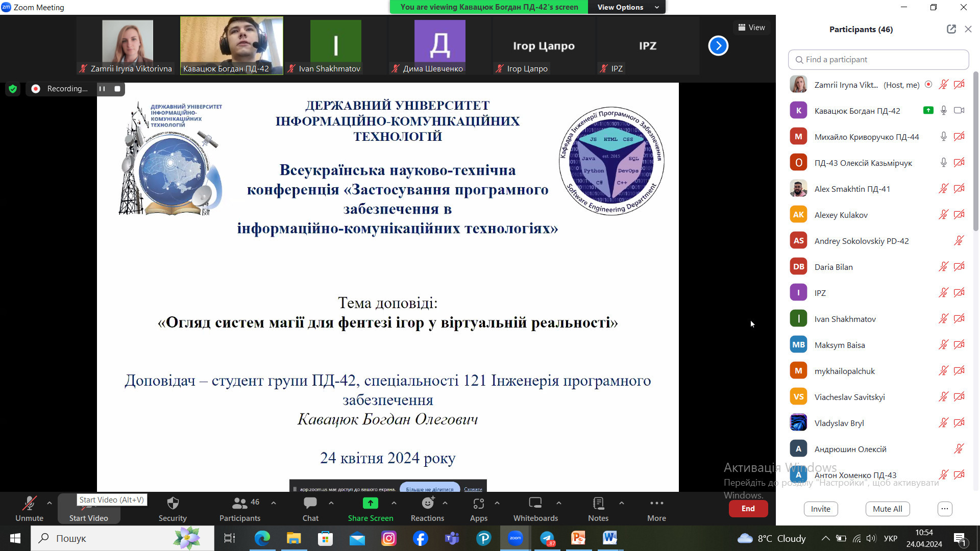The image size is (980, 551).
Task: Open the Participants panel icon
Action: pyautogui.click(x=239, y=509)
